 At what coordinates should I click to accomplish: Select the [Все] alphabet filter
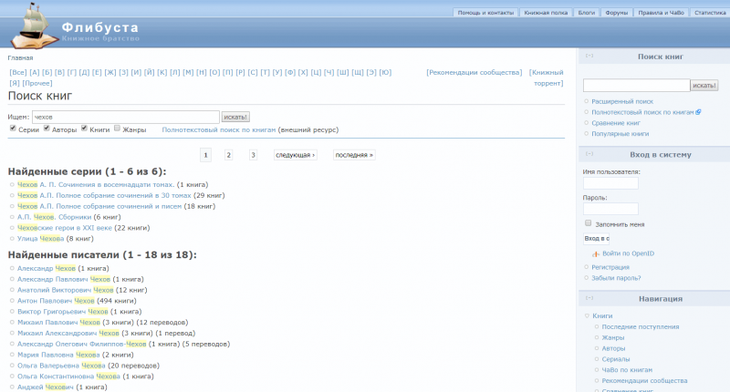[x=18, y=72]
